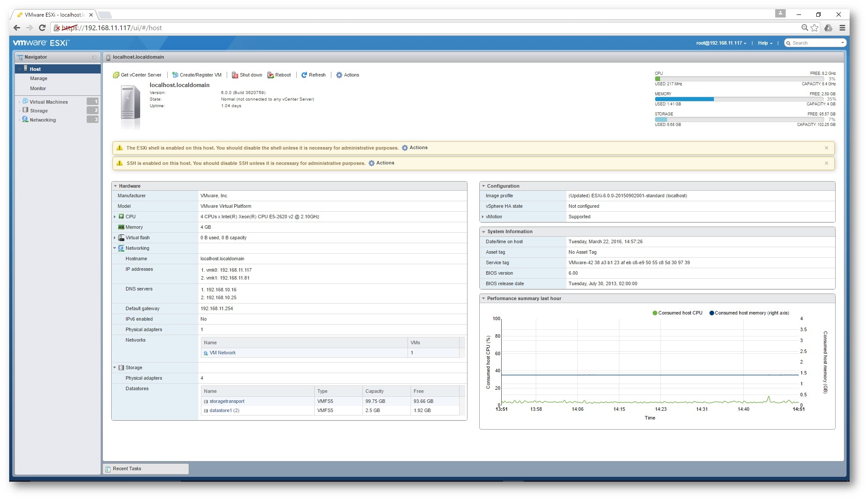Screen dimensions: 868x500
Task: Open the storagetransport datastore link
Action: coord(227,401)
